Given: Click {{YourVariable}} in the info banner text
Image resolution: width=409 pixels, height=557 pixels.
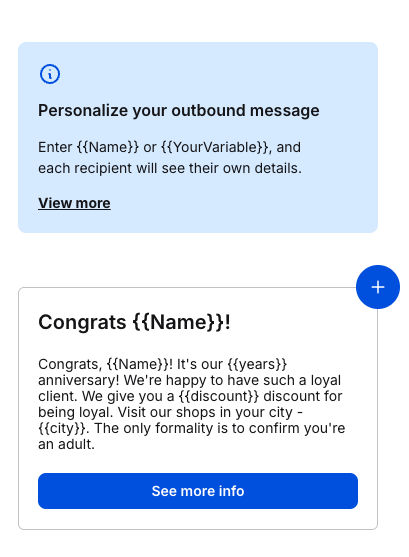Looking at the screenshot, I should click(215, 147).
